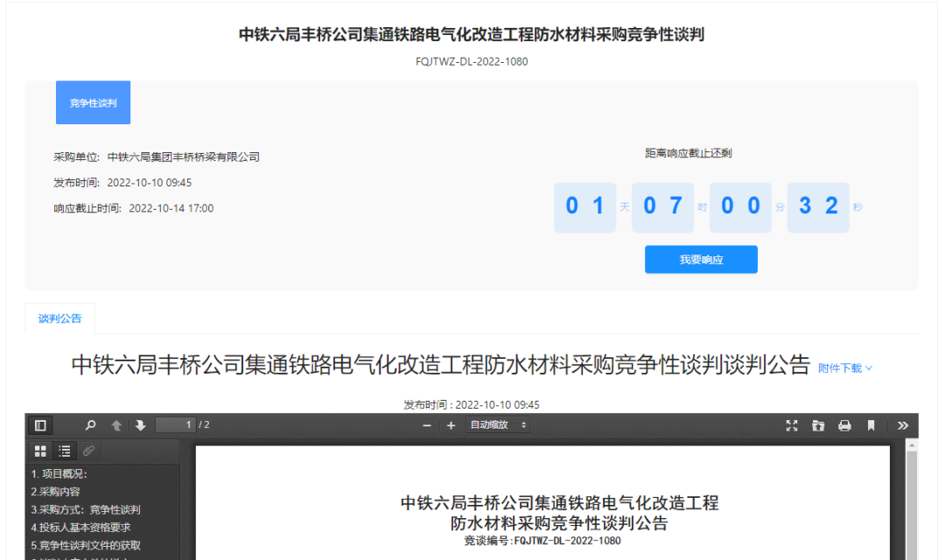Screen dimensions: 945x560
Task: Open outline item 5.竞争性谈判文件的获取
Action: tap(86, 545)
